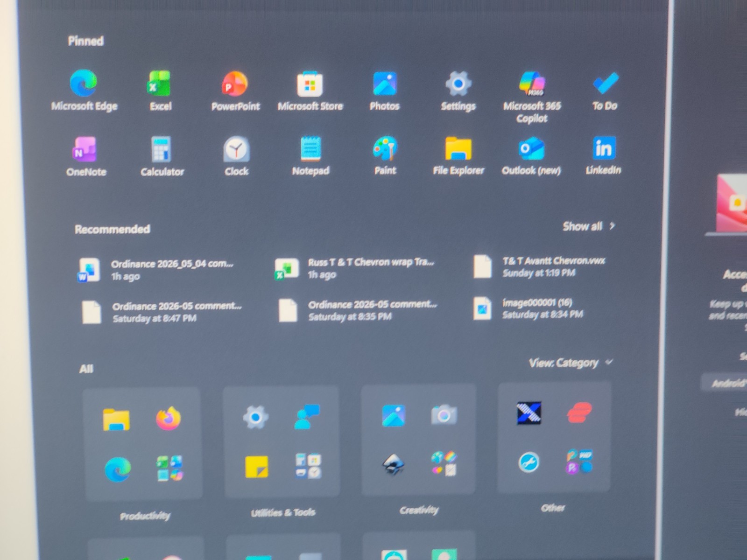
Task: Open Microsoft Edge from pinned apps
Action: click(84, 91)
